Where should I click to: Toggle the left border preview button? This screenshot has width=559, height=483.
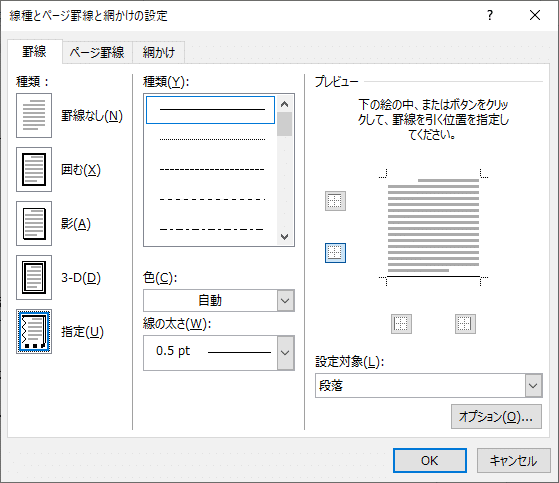[401, 324]
